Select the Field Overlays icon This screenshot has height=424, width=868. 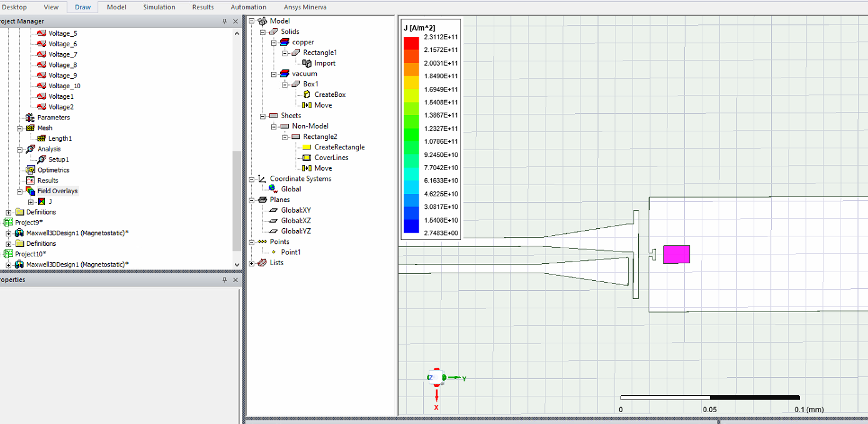point(30,191)
